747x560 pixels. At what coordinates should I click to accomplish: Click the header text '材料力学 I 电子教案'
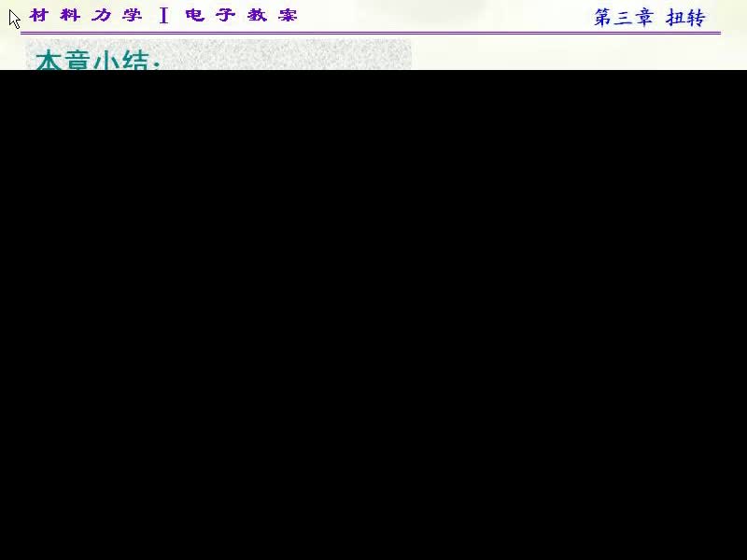pyautogui.click(x=163, y=15)
